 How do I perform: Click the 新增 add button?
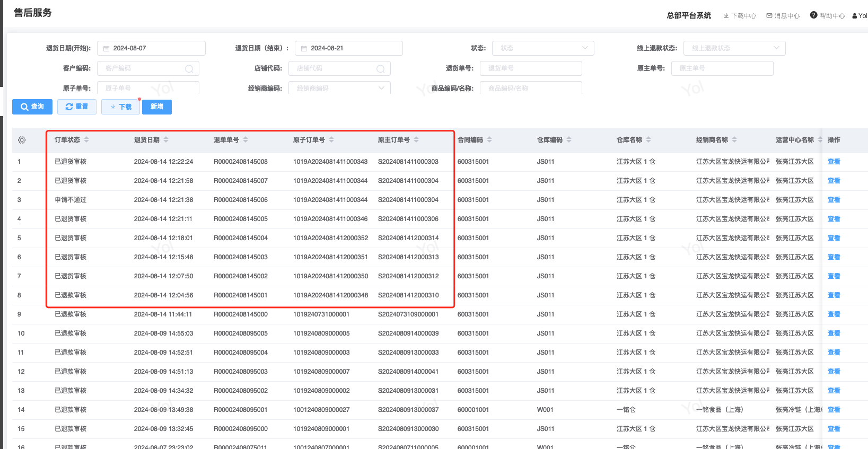[157, 107]
